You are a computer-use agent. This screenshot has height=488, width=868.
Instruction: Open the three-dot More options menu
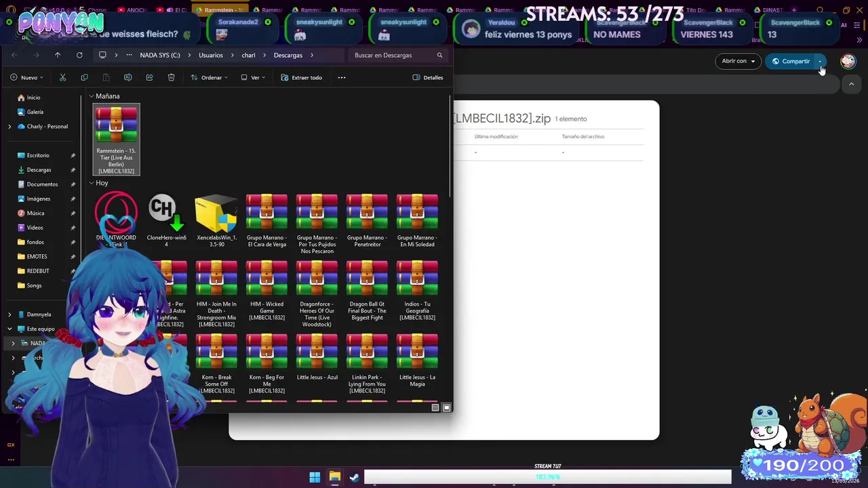(342, 77)
